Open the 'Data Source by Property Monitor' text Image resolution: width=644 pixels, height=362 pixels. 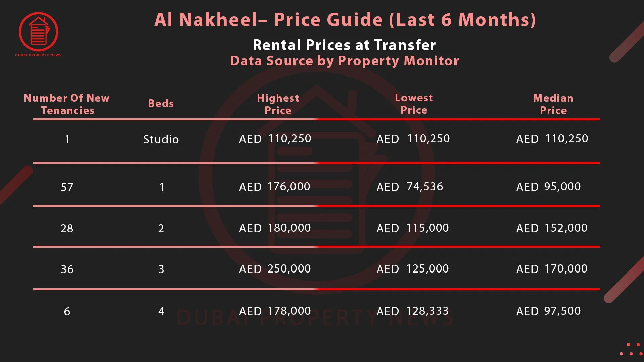point(344,61)
